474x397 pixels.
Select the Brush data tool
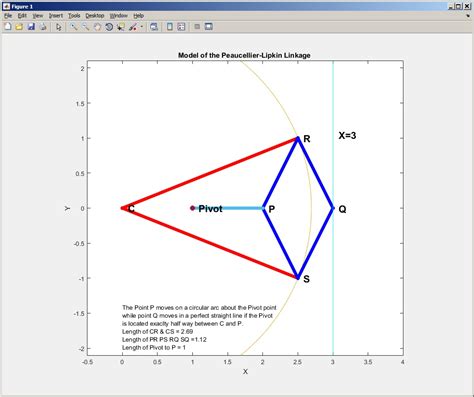[133, 27]
